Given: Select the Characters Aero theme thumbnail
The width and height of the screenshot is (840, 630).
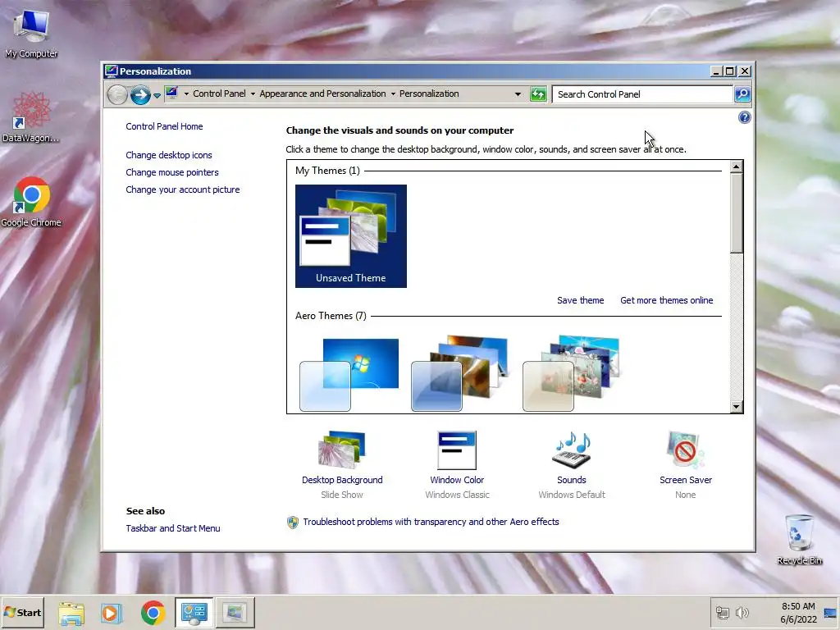Looking at the screenshot, I should click(x=571, y=373).
